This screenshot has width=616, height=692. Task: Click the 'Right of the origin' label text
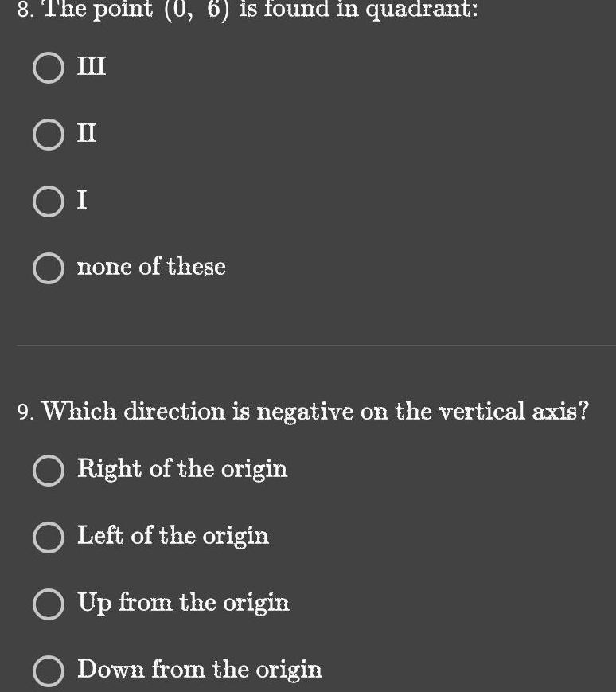181,470
